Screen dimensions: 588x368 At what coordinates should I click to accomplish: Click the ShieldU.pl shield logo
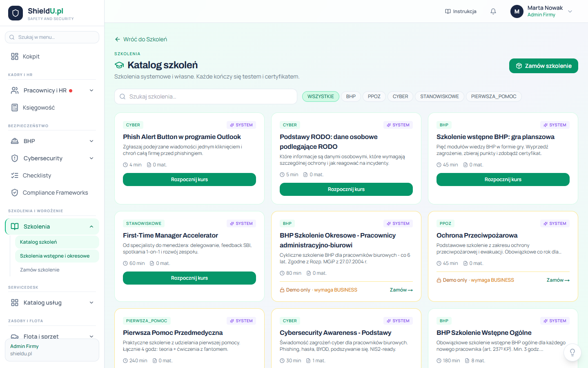[x=16, y=13]
